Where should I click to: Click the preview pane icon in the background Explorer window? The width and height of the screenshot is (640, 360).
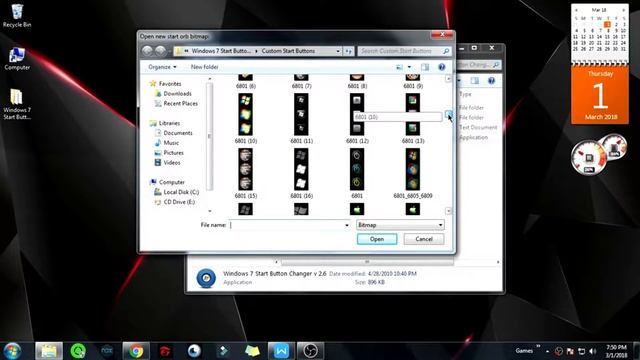pos(474,81)
